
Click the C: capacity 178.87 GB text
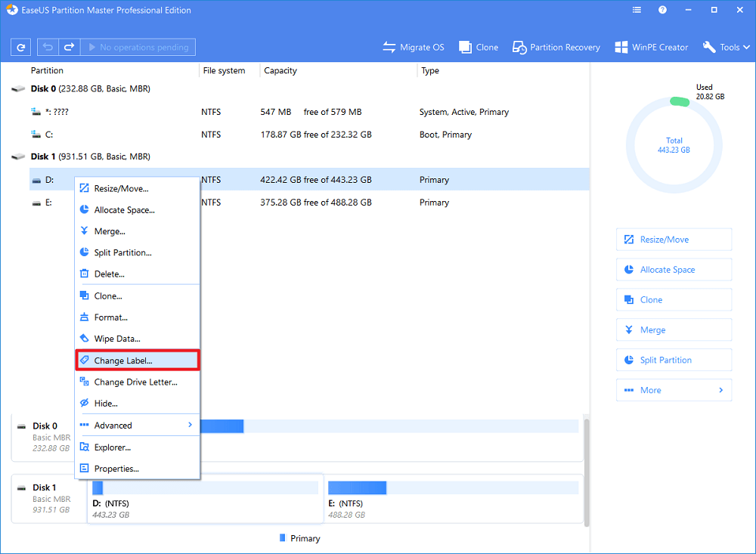pyautogui.click(x=316, y=135)
